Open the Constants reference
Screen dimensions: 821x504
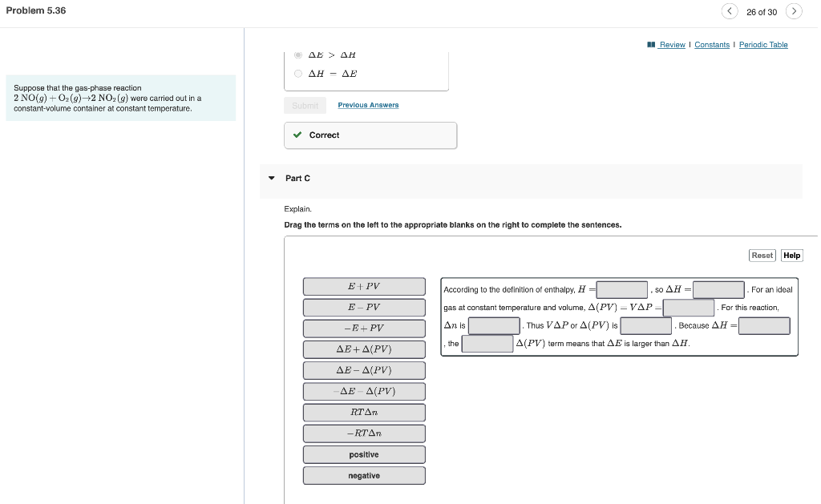click(712, 44)
